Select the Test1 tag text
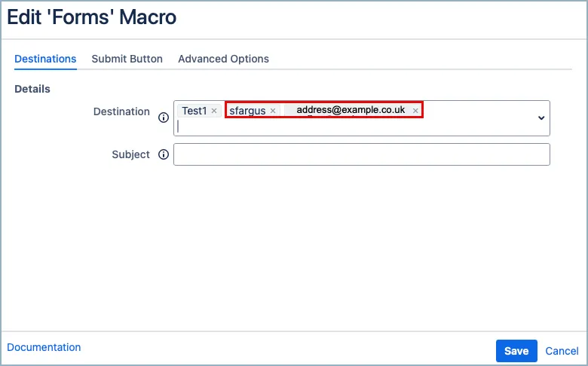Screen dimensions: 588x366 coord(194,111)
